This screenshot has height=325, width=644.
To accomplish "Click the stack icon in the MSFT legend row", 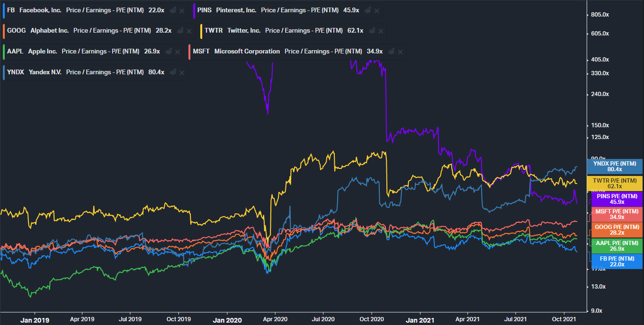I will 392,52.
